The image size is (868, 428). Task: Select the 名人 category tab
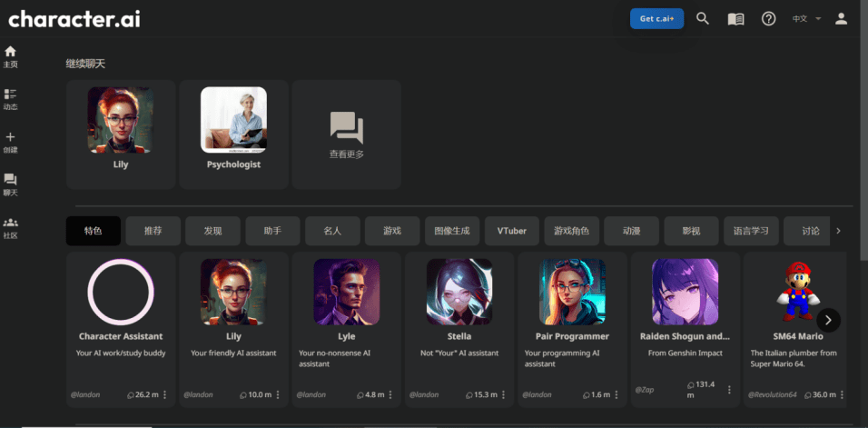[x=332, y=231]
